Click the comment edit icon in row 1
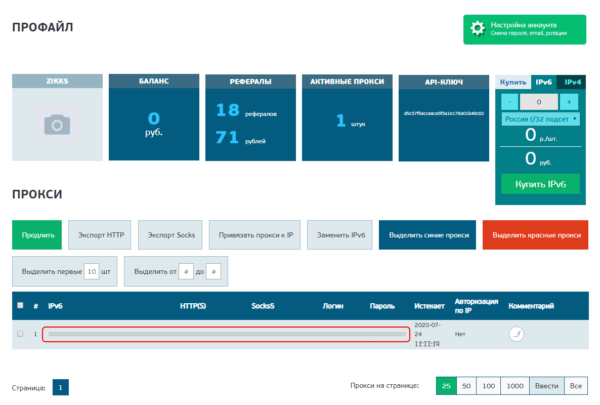 (x=516, y=334)
